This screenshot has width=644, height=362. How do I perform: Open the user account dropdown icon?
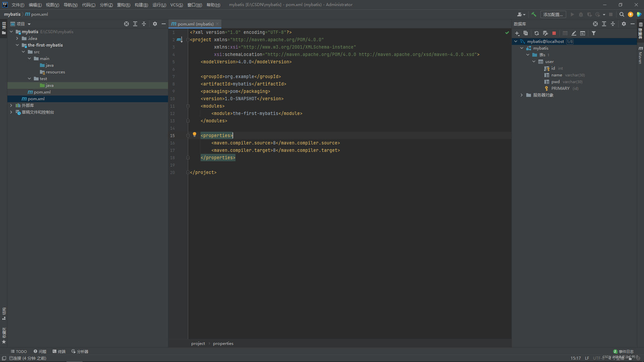521,14
